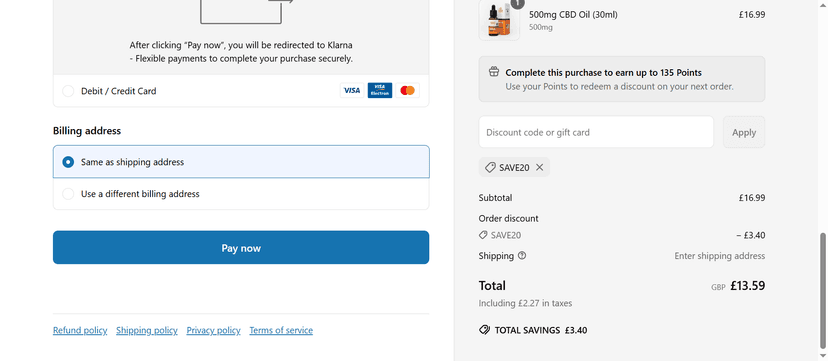
Task: Apply the discount code
Action: click(744, 132)
